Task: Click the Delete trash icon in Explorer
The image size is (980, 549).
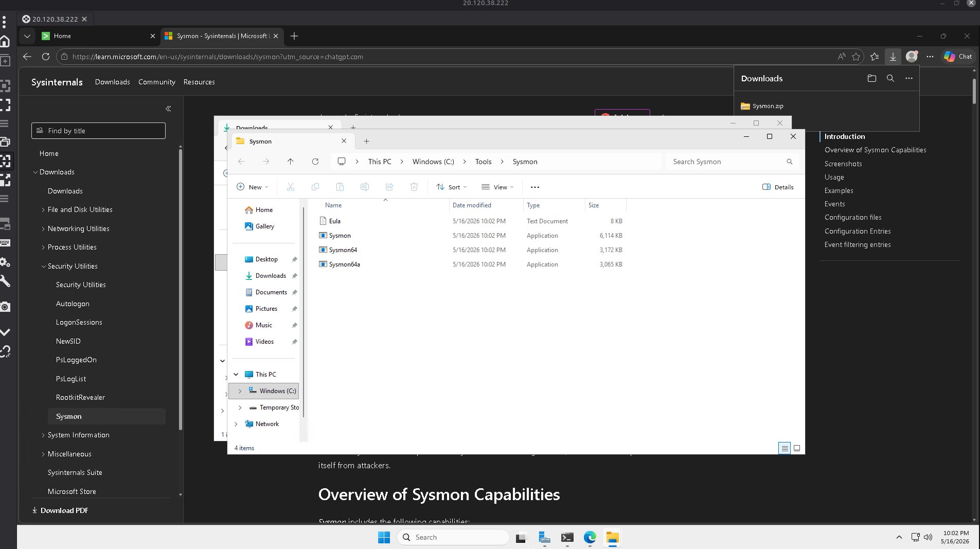Action: (x=414, y=187)
